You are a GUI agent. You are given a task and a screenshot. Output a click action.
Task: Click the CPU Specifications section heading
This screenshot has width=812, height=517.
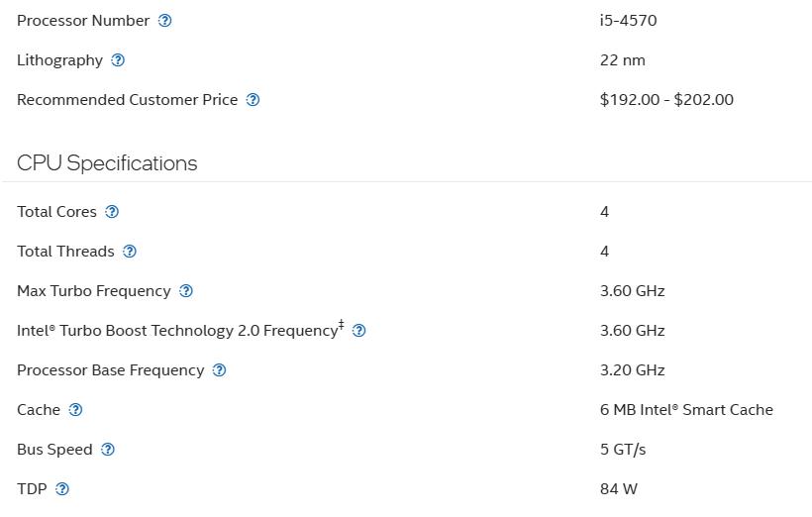pyautogui.click(x=107, y=163)
